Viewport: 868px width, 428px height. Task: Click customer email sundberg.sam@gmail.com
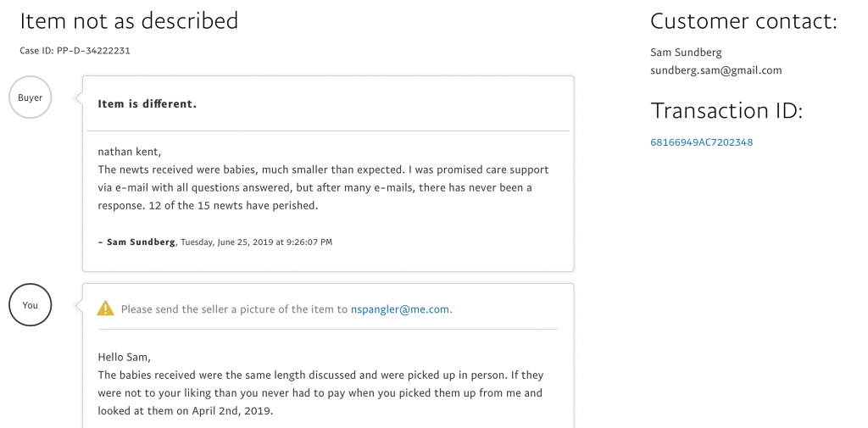(715, 70)
